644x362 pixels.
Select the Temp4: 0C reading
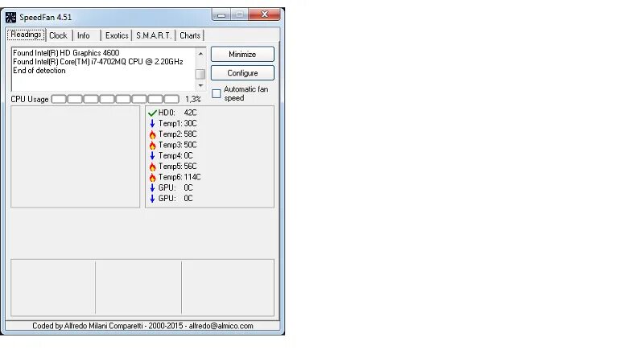coord(175,155)
